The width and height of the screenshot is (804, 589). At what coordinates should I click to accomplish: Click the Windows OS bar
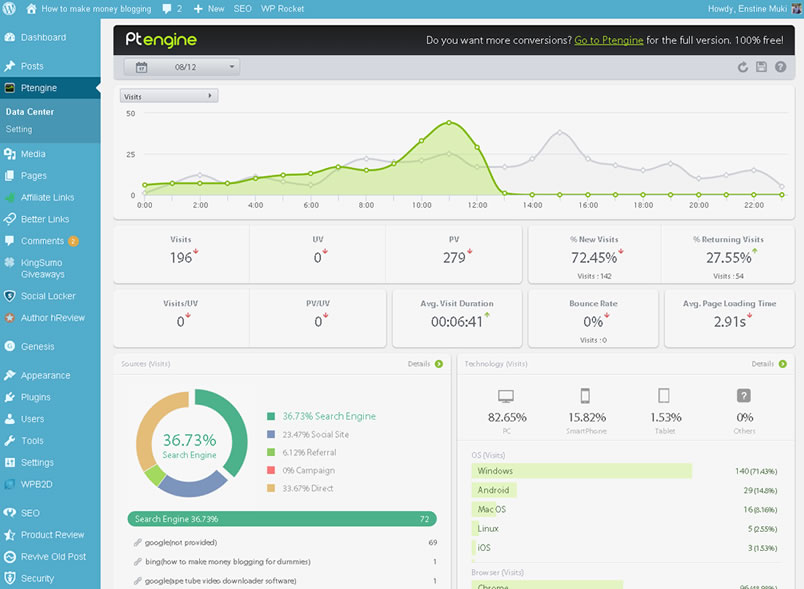coord(581,471)
